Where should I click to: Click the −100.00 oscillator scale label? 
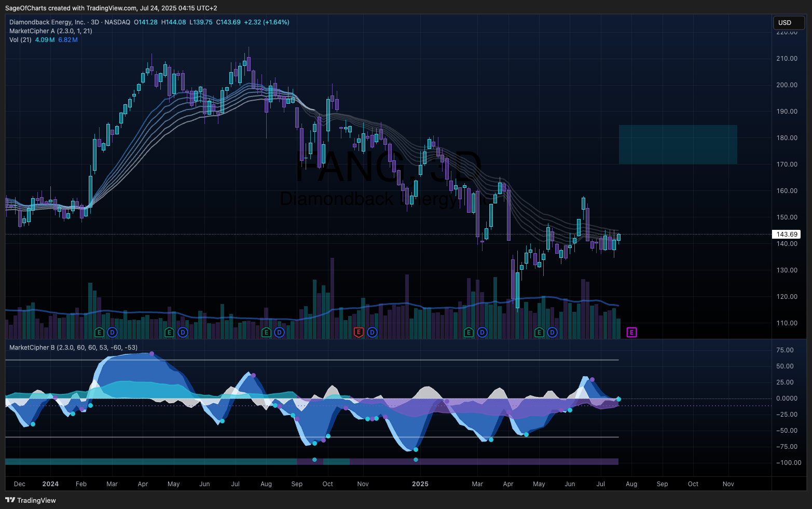(x=788, y=463)
